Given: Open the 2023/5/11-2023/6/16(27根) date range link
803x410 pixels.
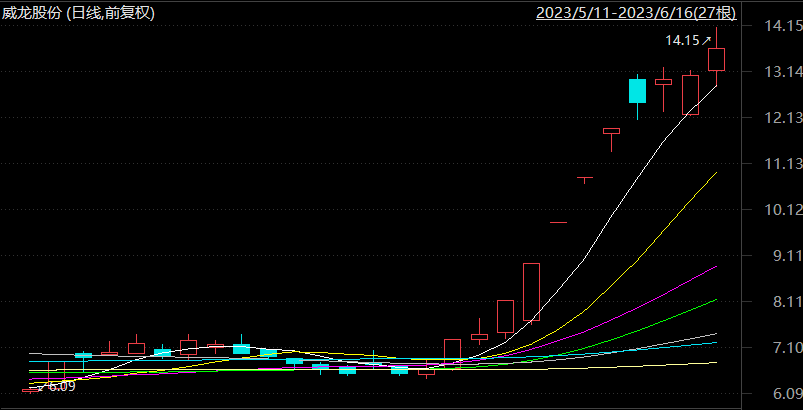Looking at the screenshot, I should 636,13.
